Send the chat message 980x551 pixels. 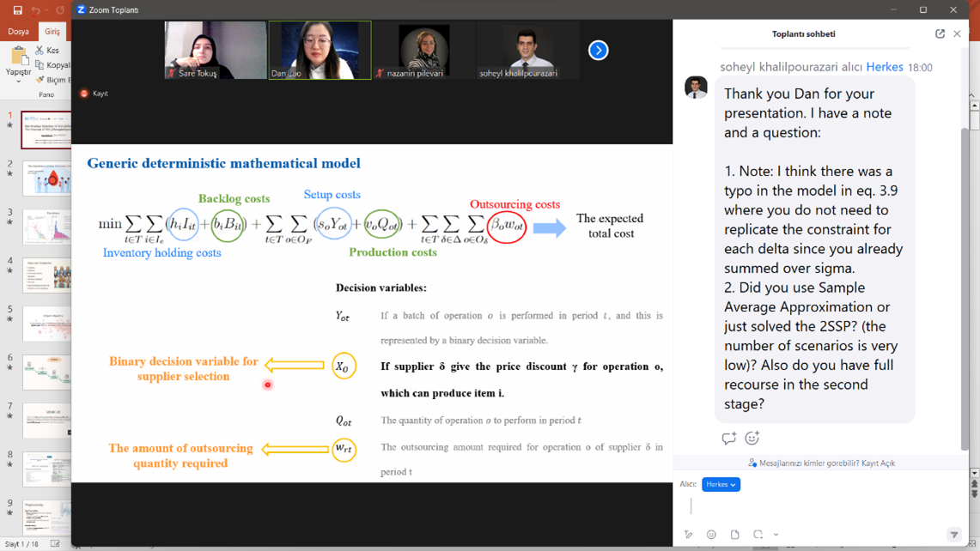point(953,535)
